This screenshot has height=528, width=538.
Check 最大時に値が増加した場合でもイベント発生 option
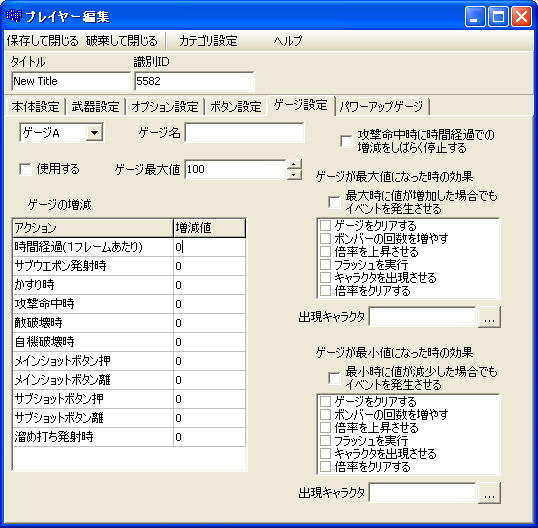click(334, 202)
